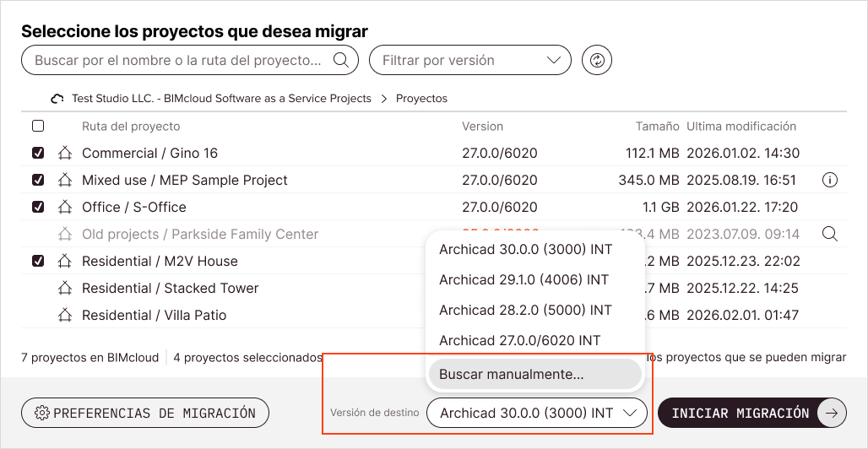868x449 pixels.
Task: Click the Mixed use / MEP Sample Project name
Action: [185, 180]
